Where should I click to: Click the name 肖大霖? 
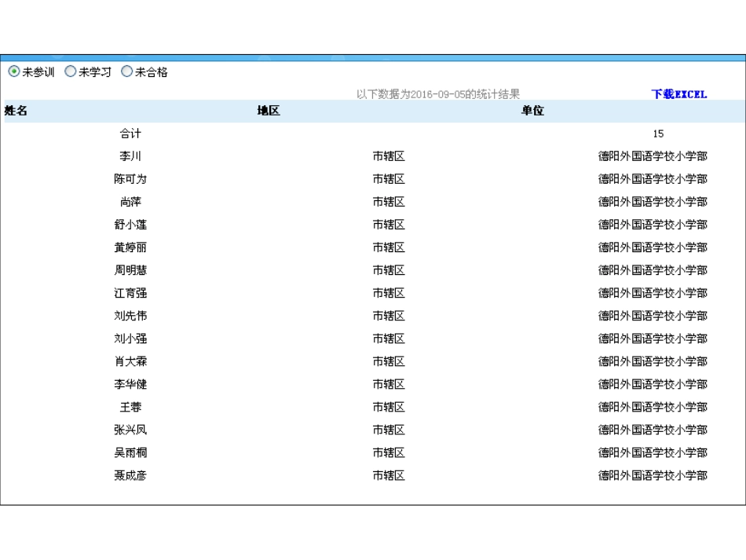pos(130,361)
